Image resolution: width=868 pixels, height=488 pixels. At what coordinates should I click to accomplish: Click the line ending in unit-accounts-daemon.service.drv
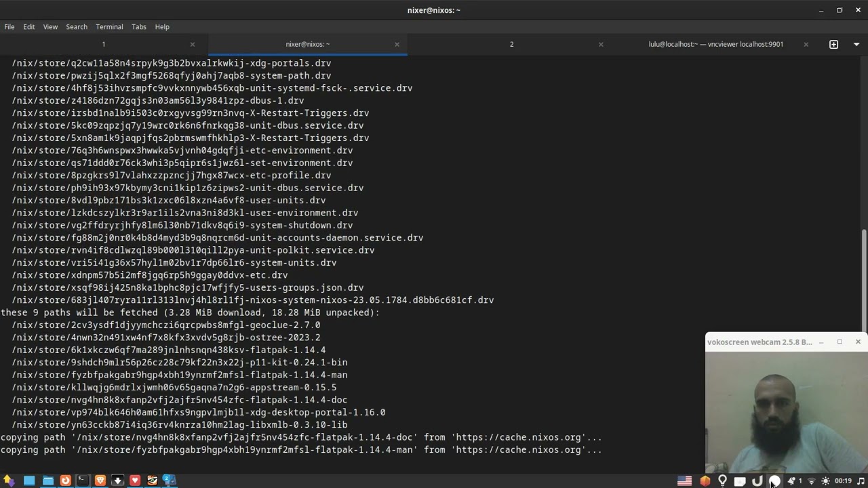[x=218, y=238]
